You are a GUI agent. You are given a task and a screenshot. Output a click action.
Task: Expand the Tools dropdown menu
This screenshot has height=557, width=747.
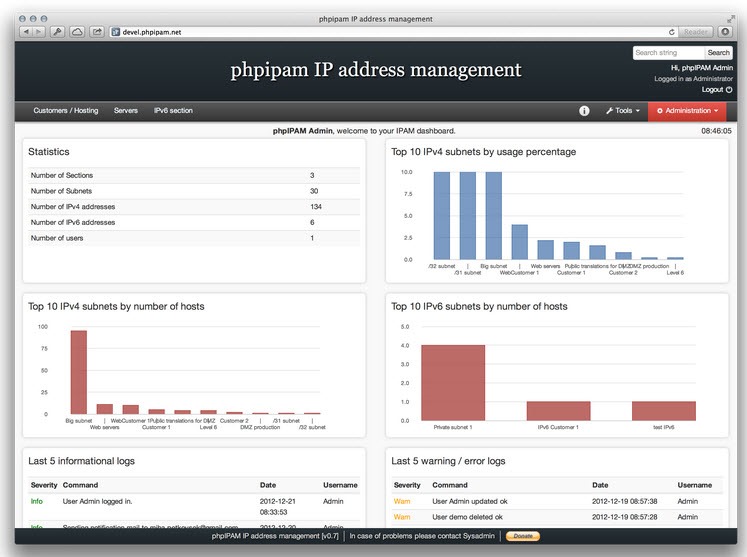click(x=623, y=111)
